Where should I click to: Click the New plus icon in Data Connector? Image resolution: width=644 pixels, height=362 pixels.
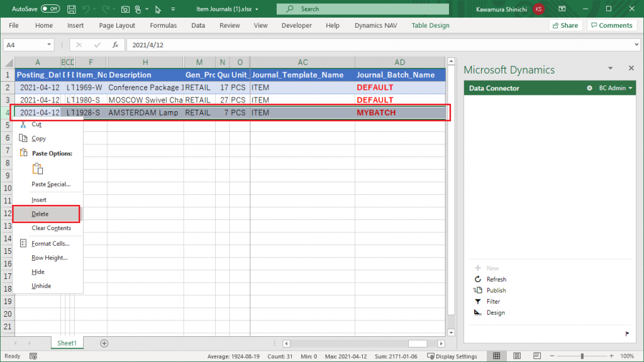coord(478,268)
